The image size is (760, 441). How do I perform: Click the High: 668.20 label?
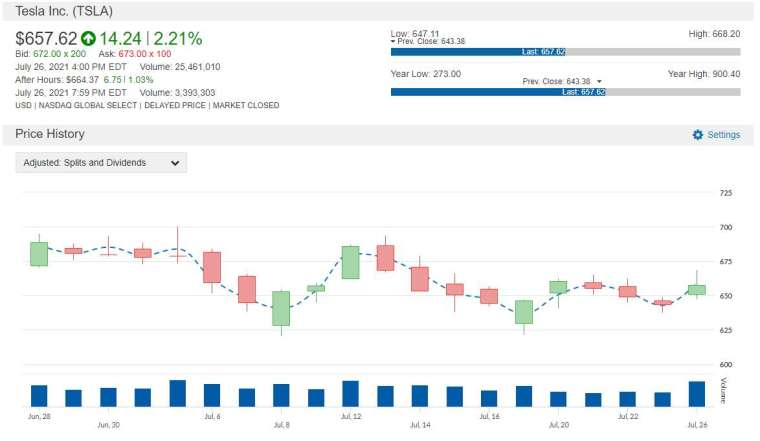click(714, 34)
